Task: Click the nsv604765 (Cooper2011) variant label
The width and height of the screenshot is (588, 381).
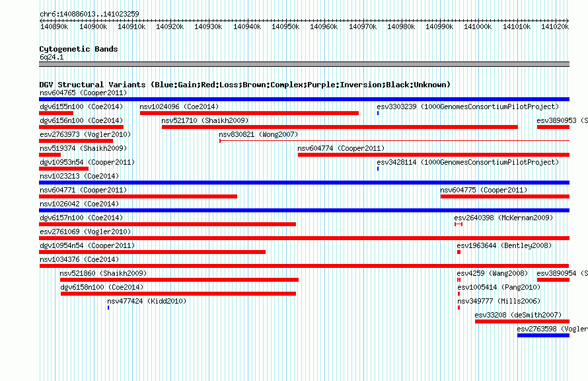Action: (83, 93)
